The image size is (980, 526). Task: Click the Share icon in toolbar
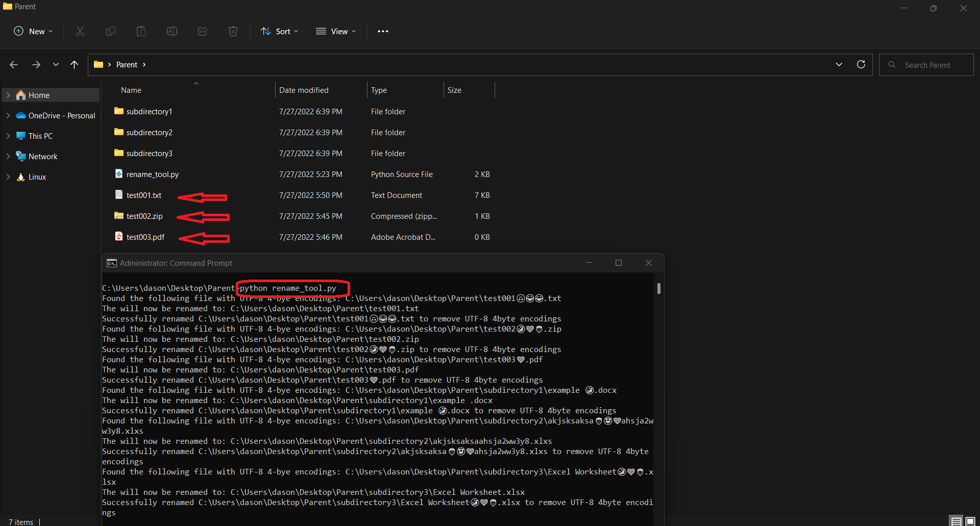pyautogui.click(x=203, y=31)
